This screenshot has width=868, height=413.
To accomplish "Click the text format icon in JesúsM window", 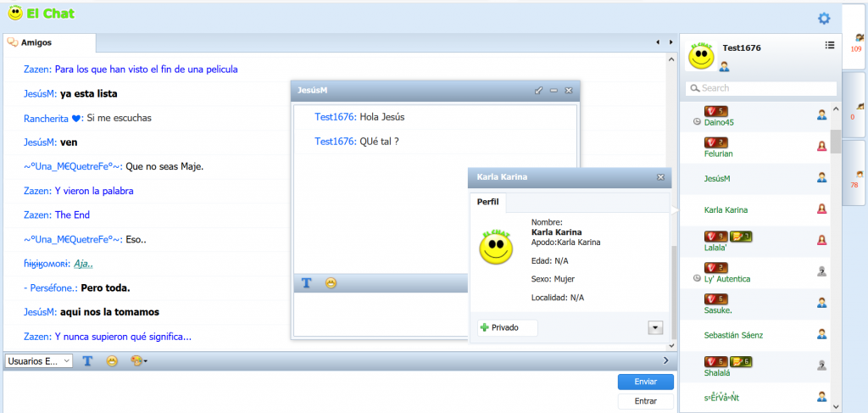I will [307, 282].
